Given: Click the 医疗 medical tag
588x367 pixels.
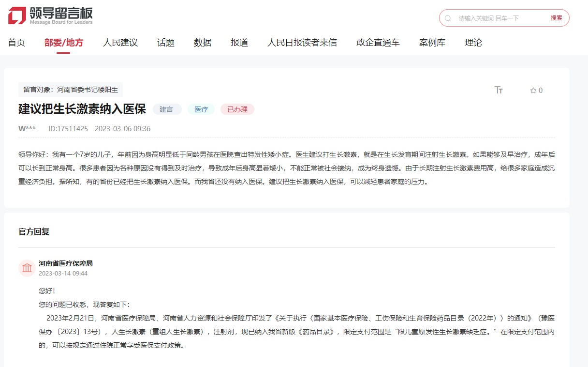Looking at the screenshot, I should pos(201,109).
